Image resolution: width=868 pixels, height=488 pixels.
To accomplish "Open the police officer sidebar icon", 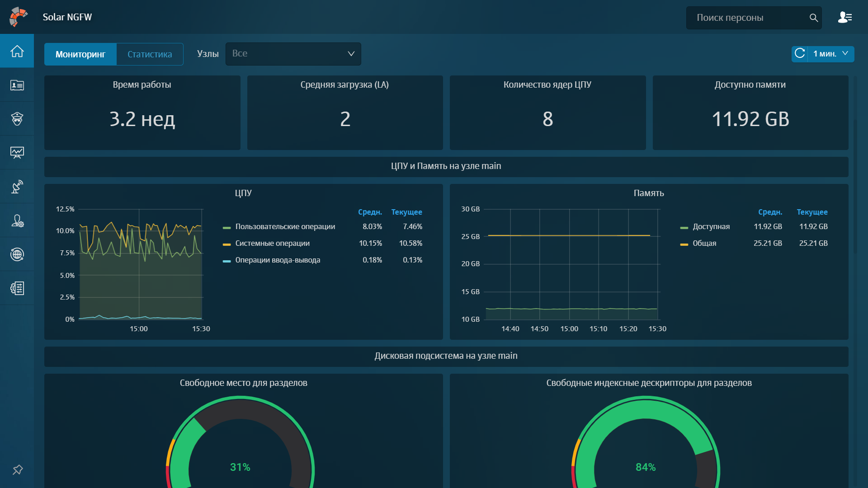I will [17, 119].
